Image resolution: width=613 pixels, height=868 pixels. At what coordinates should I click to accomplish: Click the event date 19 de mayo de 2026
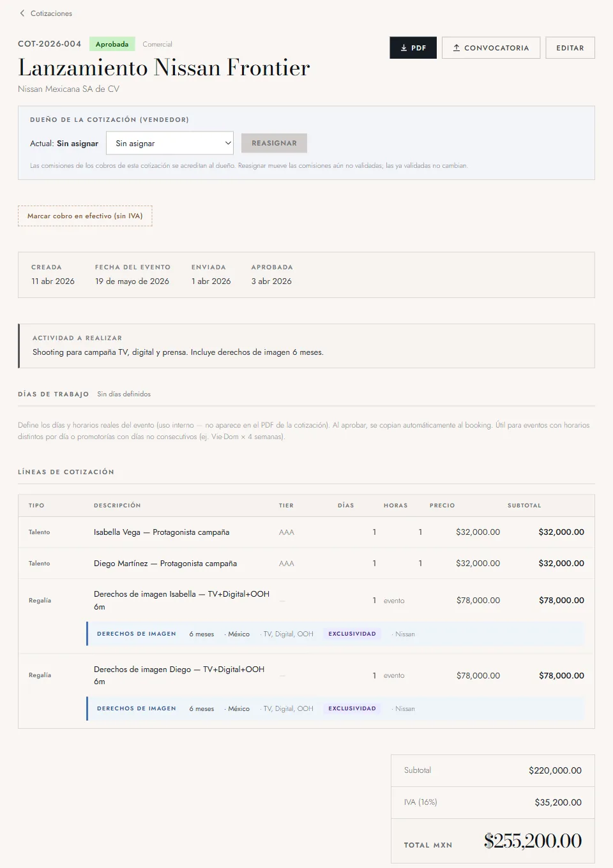coord(132,281)
